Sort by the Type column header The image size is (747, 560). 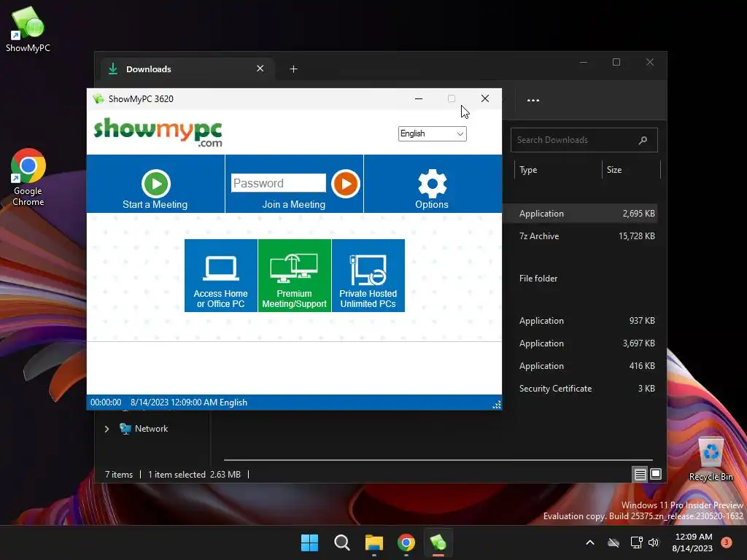558,170
